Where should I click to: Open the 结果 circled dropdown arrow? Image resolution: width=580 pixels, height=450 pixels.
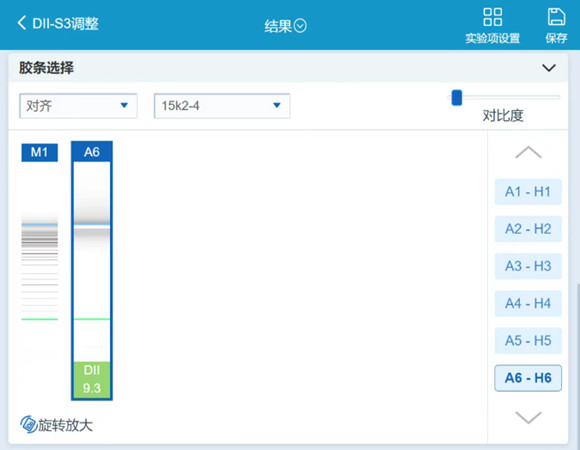[x=300, y=26]
